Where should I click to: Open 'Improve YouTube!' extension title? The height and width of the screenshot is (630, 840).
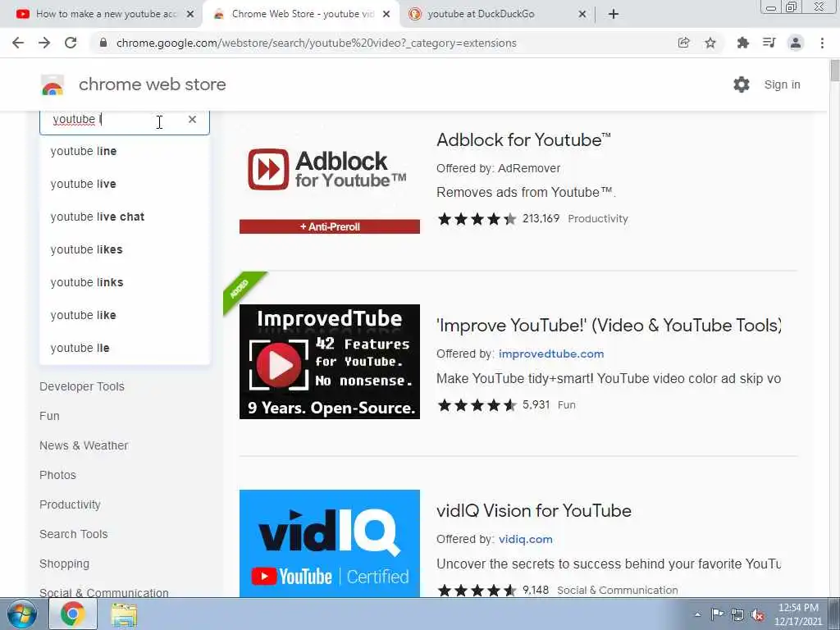(x=609, y=325)
